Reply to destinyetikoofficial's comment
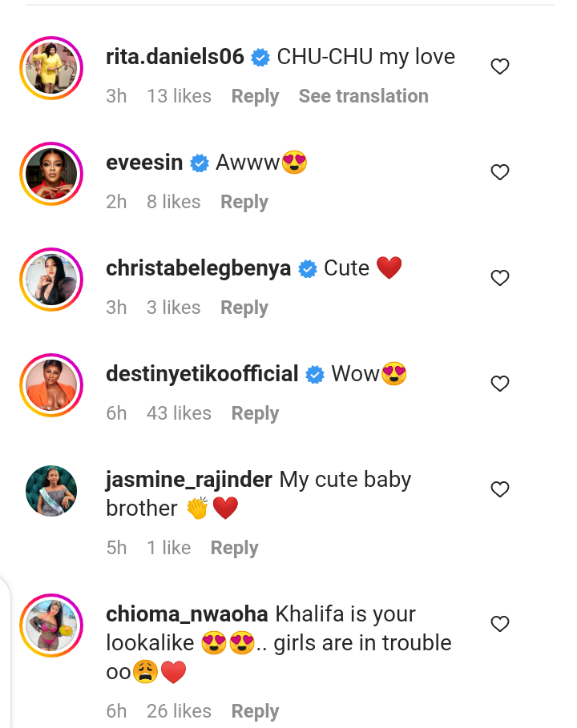Viewport: 577px width, 728px height. 255,413
